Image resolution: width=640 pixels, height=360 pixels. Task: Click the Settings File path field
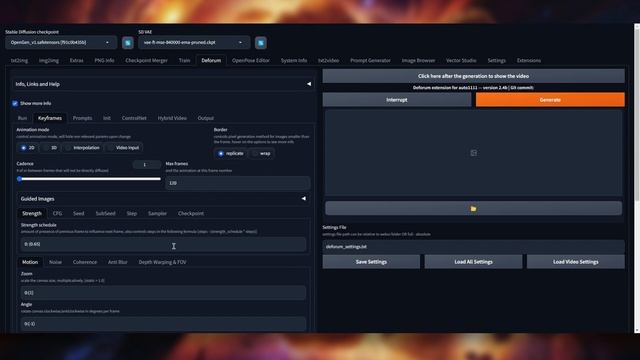[473, 247]
